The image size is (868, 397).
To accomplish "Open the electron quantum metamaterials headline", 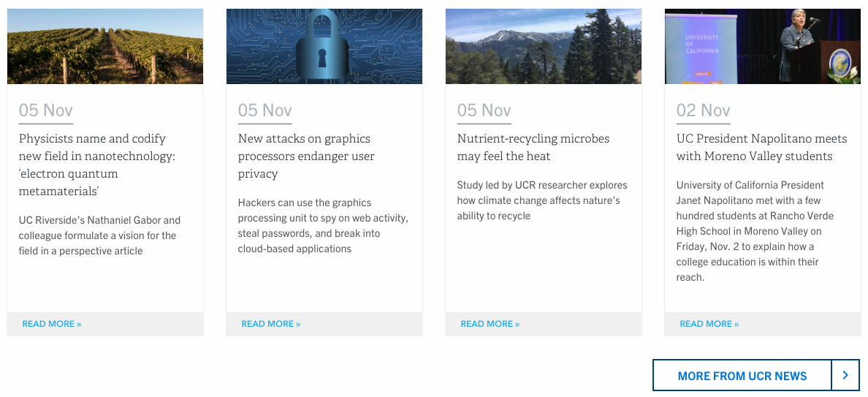I will point(97,165).
